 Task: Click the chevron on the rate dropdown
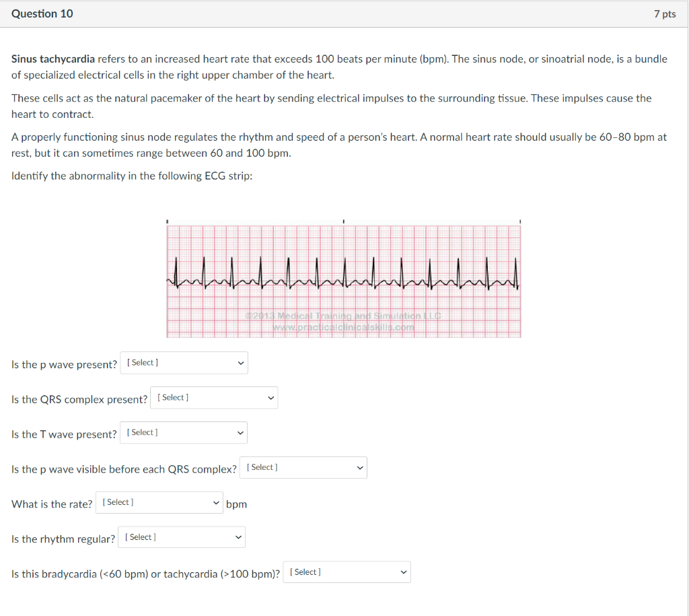[217, 502]
